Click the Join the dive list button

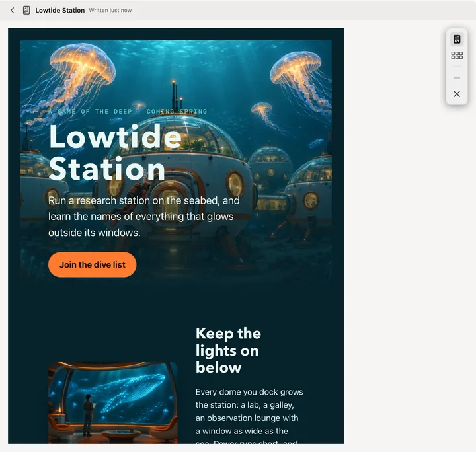click(93, 264)
